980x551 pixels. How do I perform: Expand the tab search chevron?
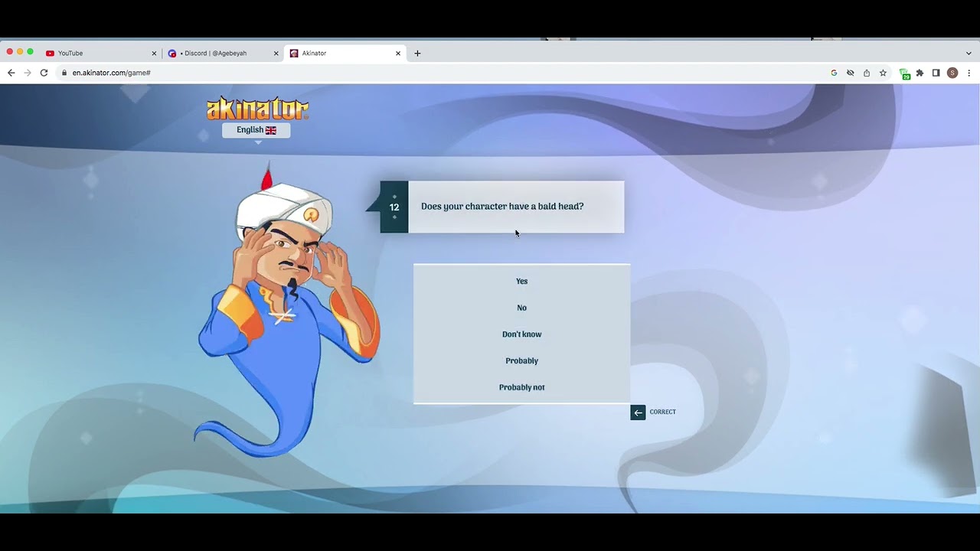tap(969, 54)
